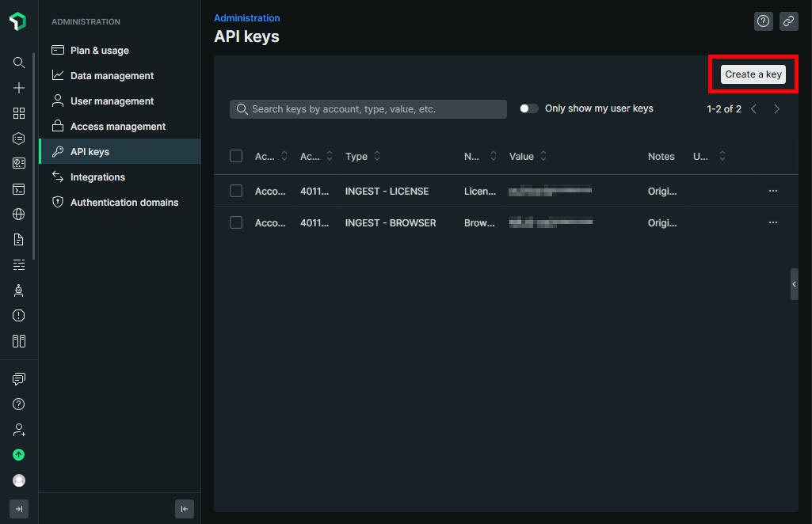Open the two-column panels icon in left rail

pos(19,341)
